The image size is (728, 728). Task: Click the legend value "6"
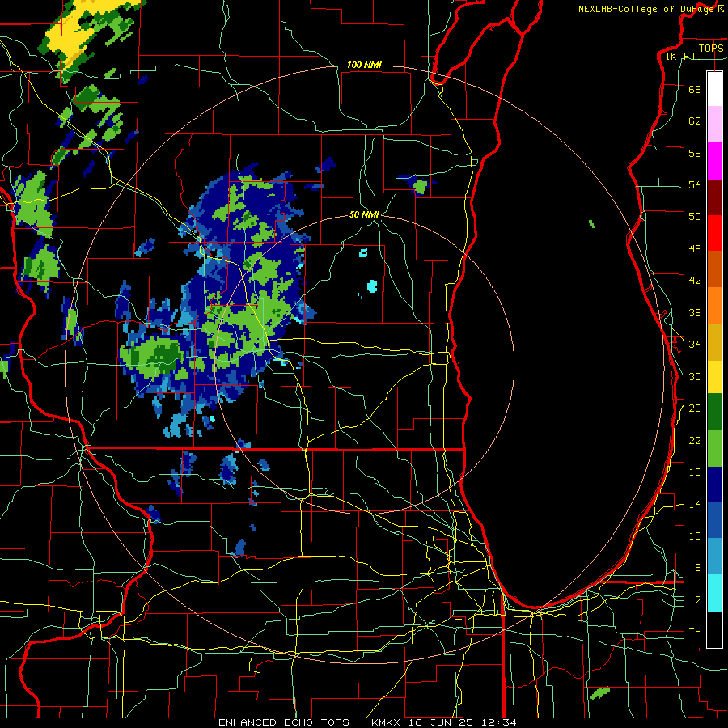pos(698,567)
